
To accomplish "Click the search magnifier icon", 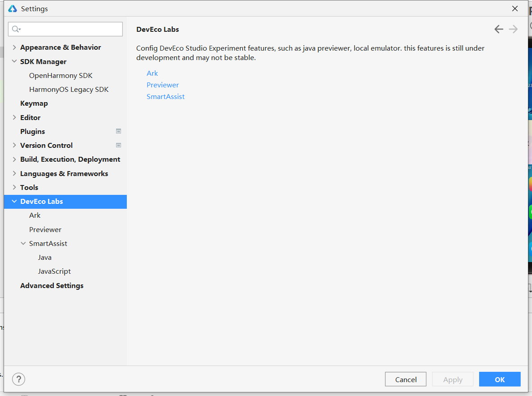I will coord(16,29).
